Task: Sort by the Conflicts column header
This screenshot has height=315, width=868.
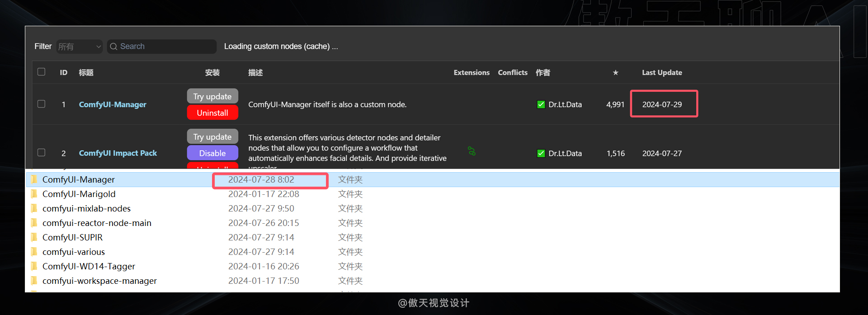Action: [x=513, y=72]
